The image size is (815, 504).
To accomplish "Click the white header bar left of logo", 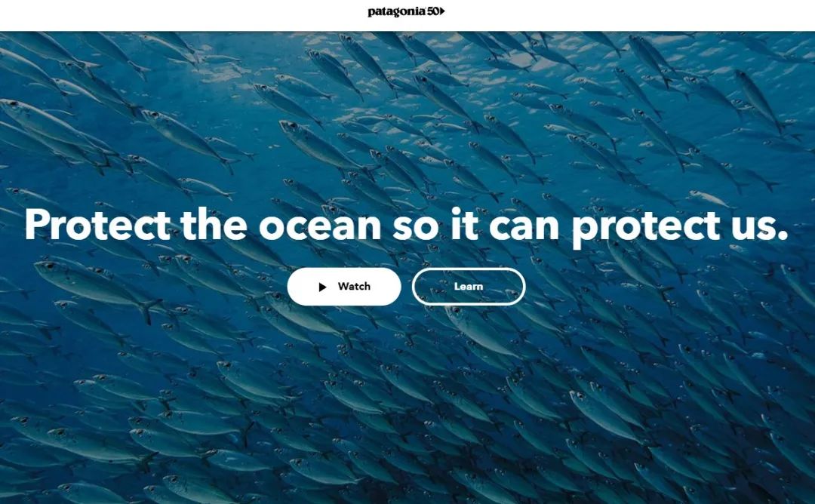I will (x=182, y=16).
